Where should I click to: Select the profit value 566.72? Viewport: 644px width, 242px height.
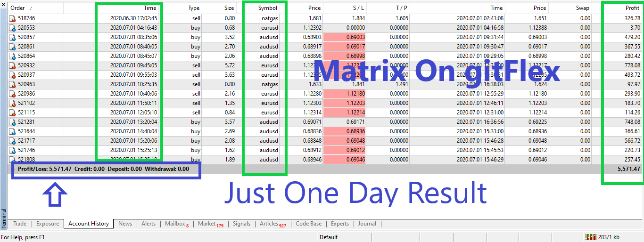(x=632, y=141)
